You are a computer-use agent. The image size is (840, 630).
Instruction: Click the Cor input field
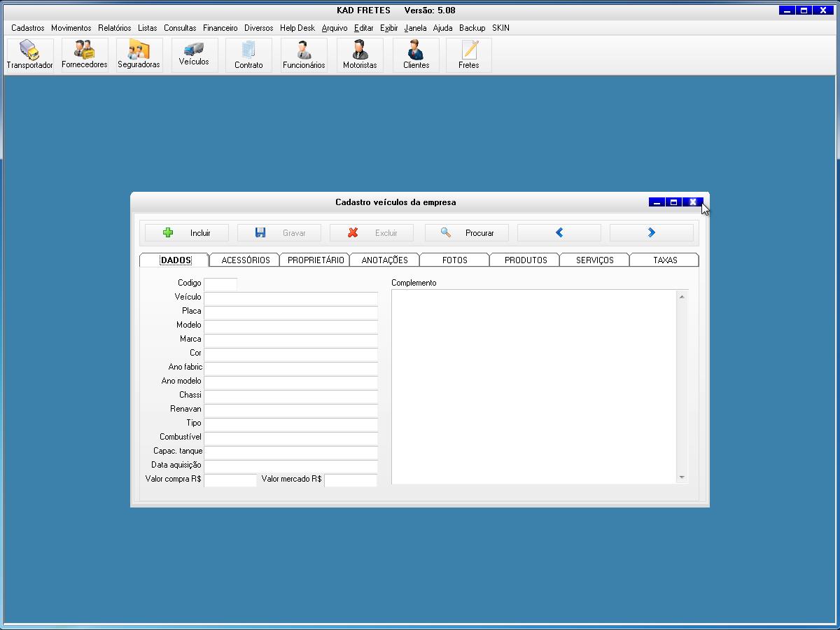pos(290,354)
